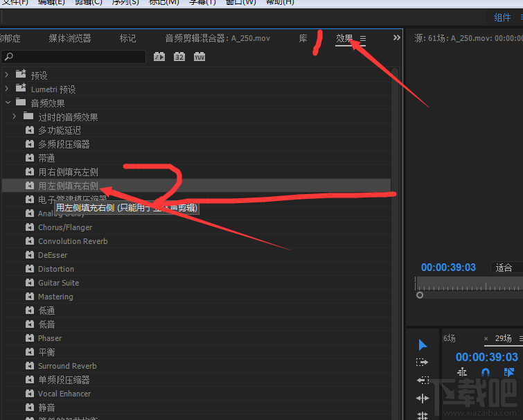The height and width of the screenshot is (420, 523).
Task: Choose the Selection tool arrow
Action: 423,345
